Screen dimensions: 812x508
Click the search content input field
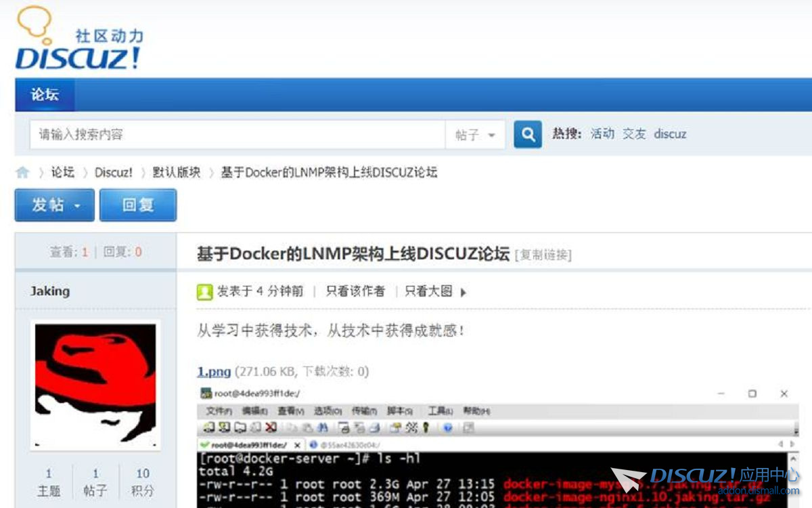coord(237,135)
